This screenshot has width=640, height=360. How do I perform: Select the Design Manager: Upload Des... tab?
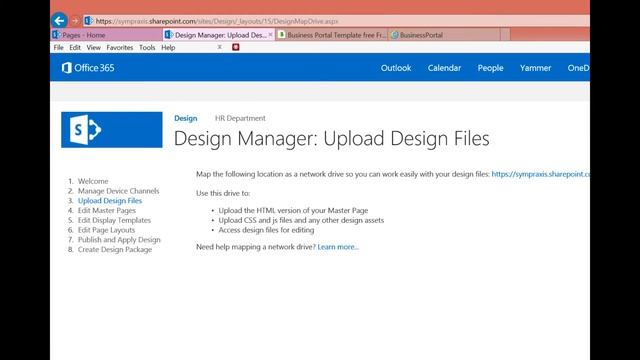(218, 35)
